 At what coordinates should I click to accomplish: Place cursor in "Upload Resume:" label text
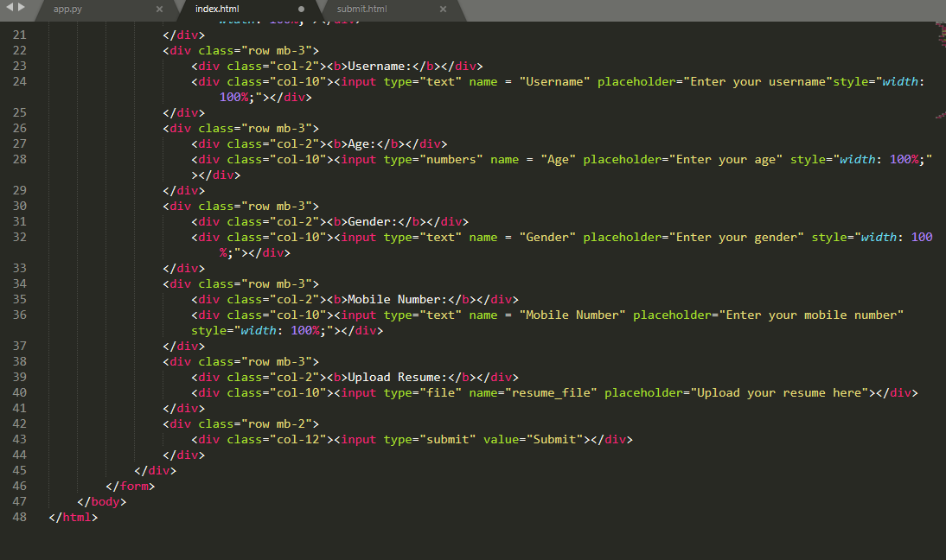tap(396, 377)
